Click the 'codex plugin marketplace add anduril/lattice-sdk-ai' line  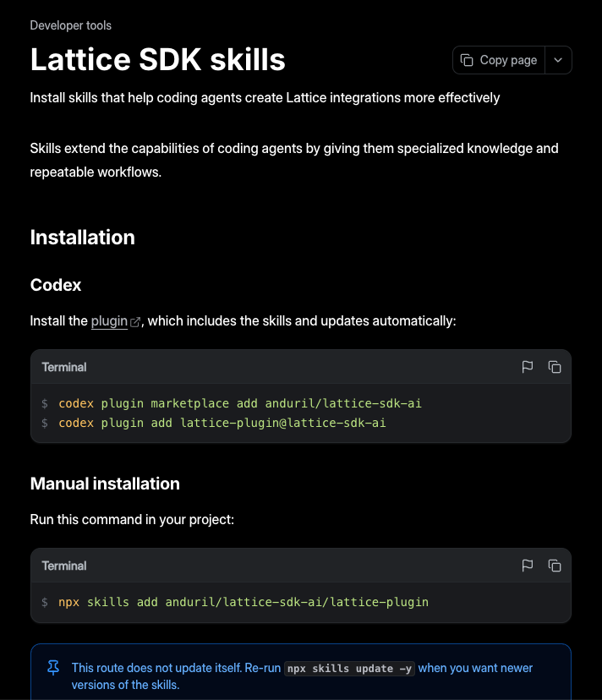pyautogui.click(x=240, y=403)
